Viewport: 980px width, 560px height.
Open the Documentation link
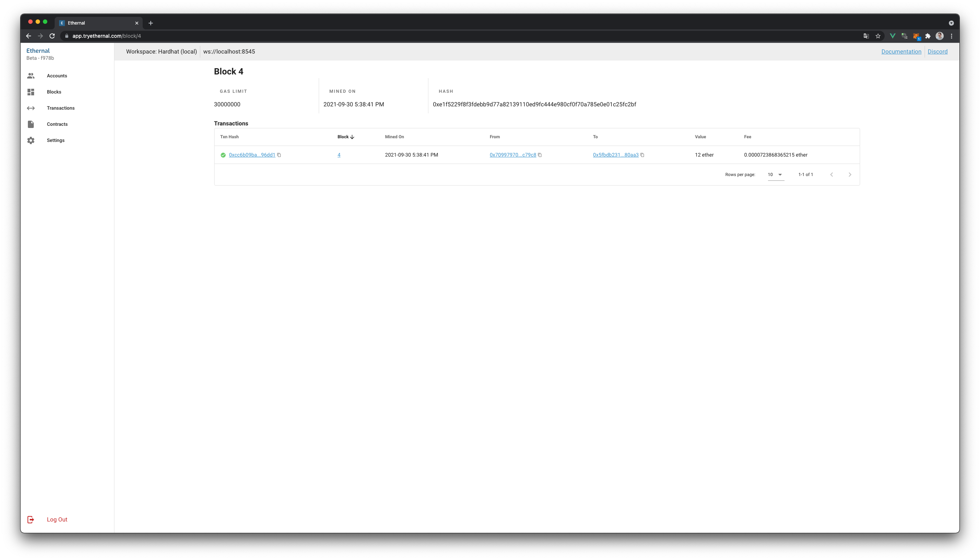pyautogui.click(x=901, y=52)
